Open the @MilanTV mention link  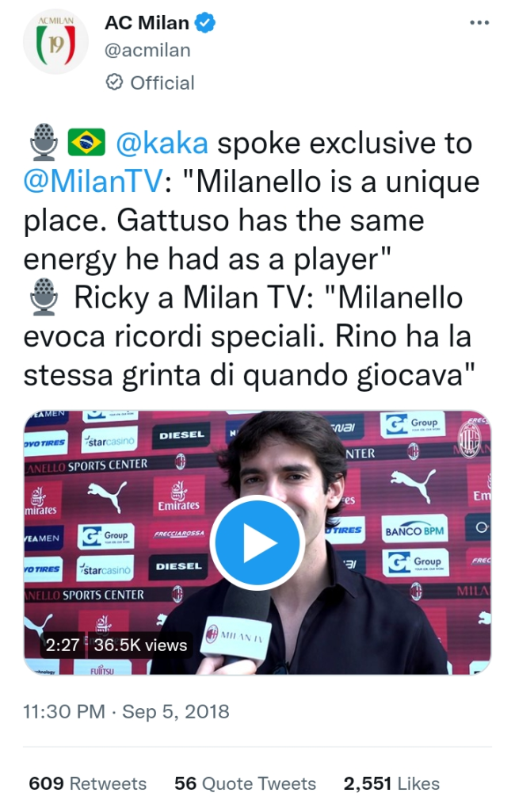click(93, 182)
